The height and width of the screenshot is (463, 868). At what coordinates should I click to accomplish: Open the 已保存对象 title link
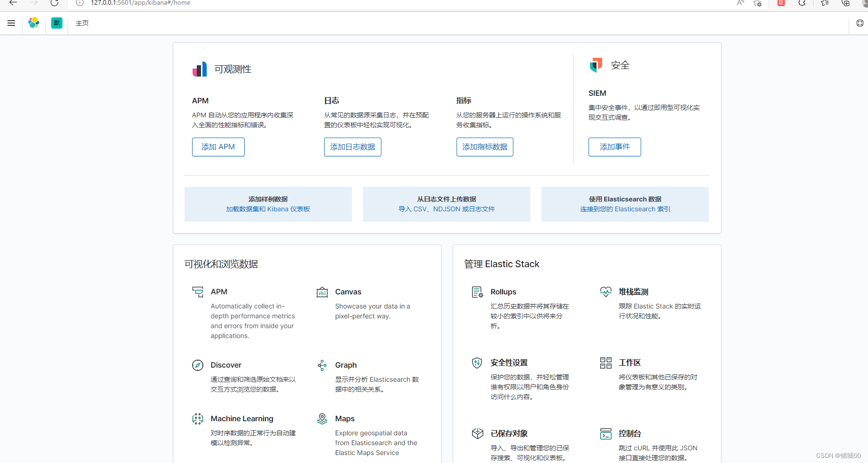(509, 433)
